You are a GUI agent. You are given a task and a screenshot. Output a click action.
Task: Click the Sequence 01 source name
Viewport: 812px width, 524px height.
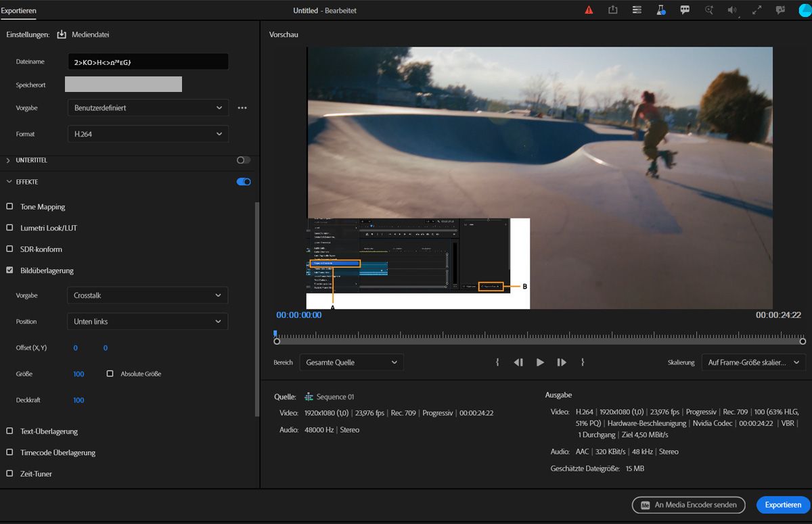click(x=335, y=397)
